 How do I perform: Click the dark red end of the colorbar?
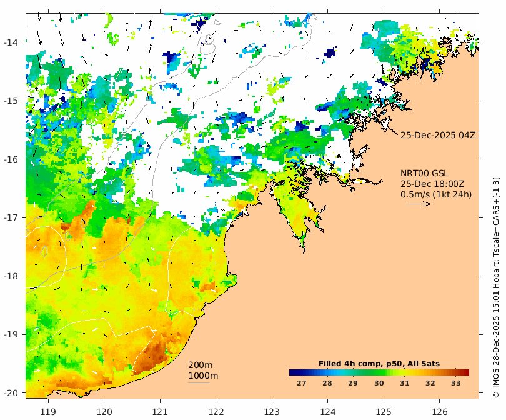click(466, 372)
